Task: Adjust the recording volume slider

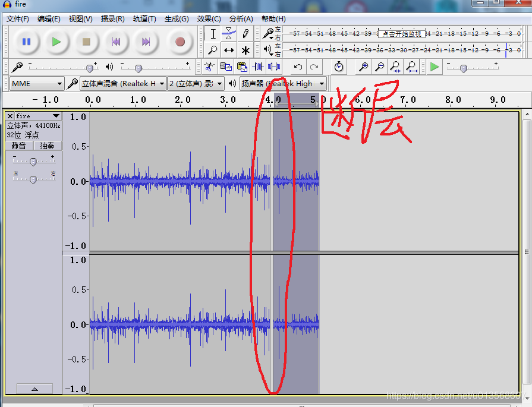Action: pyautogui.click(x=90, y=68)
